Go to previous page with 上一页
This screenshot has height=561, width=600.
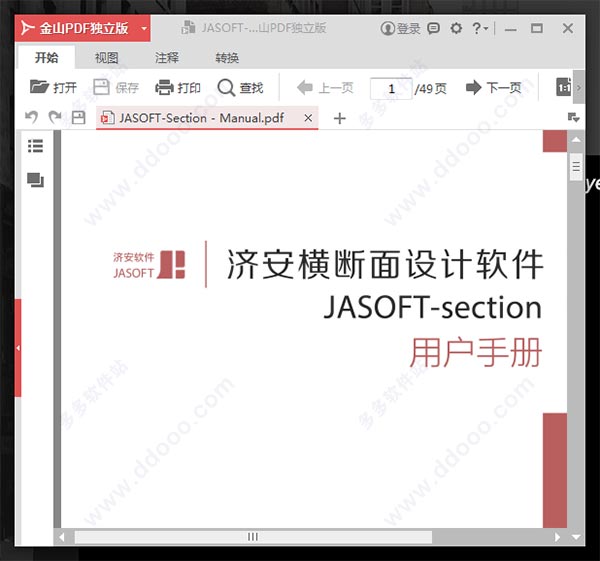[x=325, y=88]
